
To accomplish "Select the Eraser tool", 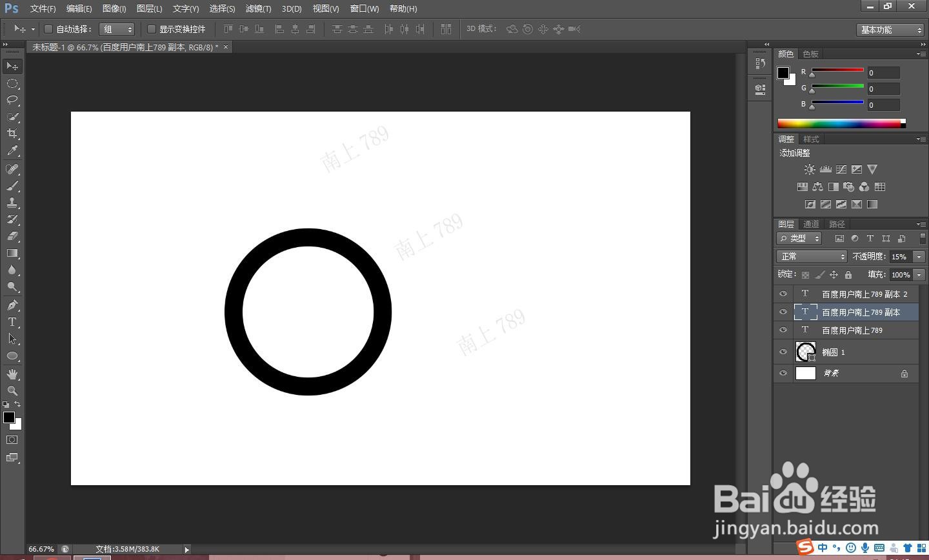I will (x=12, y=236).
